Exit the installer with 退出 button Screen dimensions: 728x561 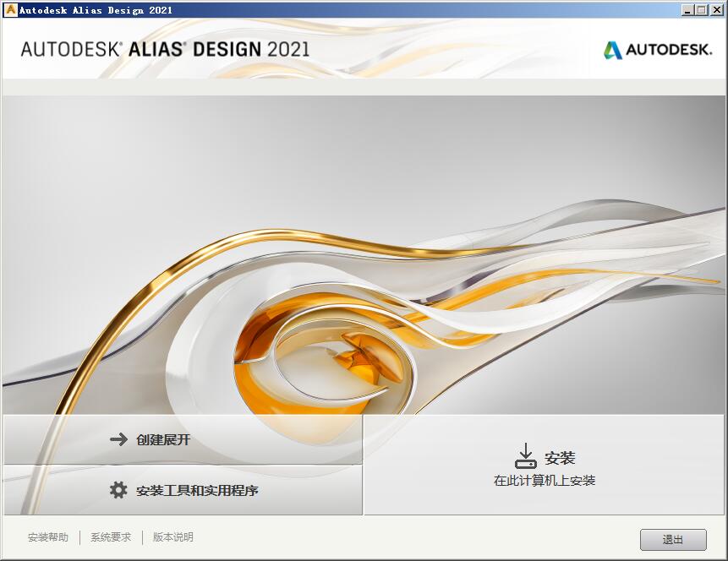pos(673,540)
